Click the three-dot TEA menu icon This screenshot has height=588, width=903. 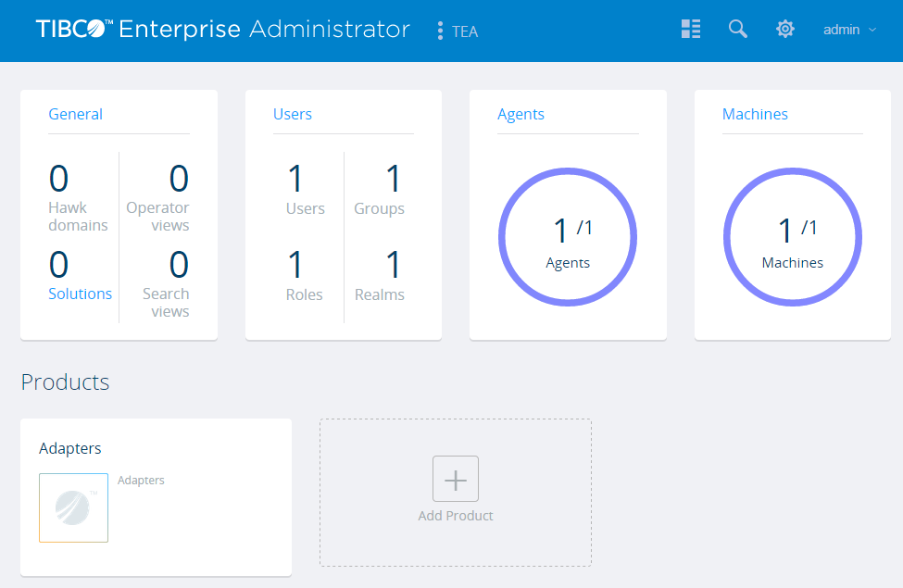pos(440,31)
